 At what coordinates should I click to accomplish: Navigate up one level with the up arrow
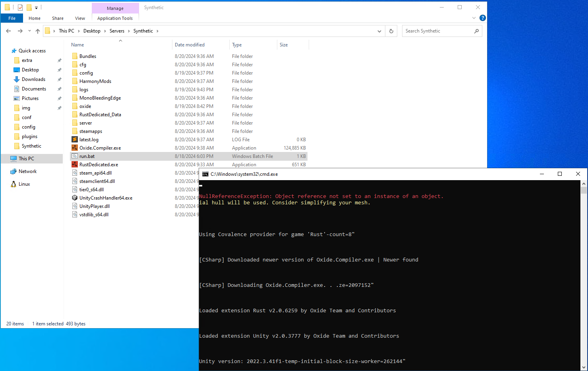click(38, 31)
